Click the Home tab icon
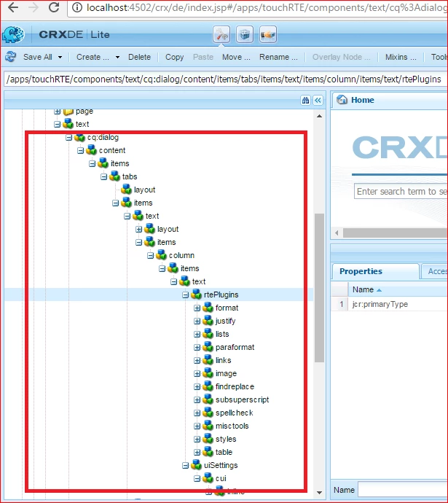This screenshot has height=503, width=448. tap(342, 100)
